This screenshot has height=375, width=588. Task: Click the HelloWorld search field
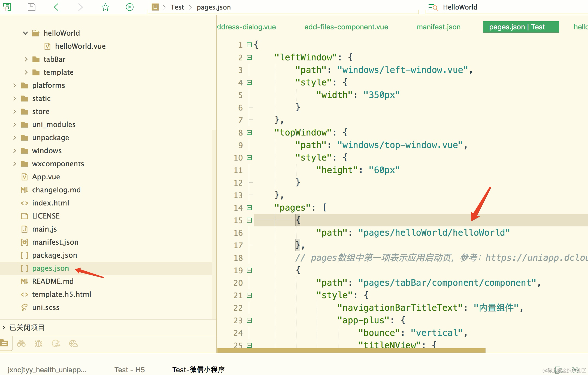pyautogui.click(x=507, y=7)
